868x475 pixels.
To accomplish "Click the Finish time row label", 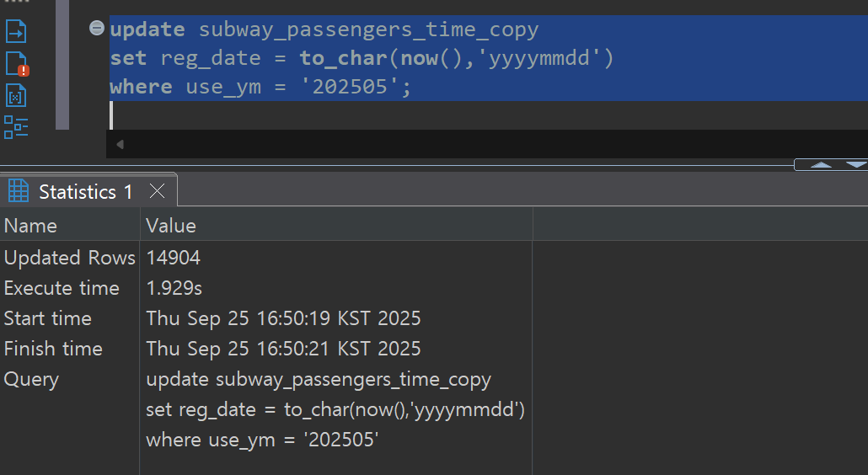I will click(53, 349).
